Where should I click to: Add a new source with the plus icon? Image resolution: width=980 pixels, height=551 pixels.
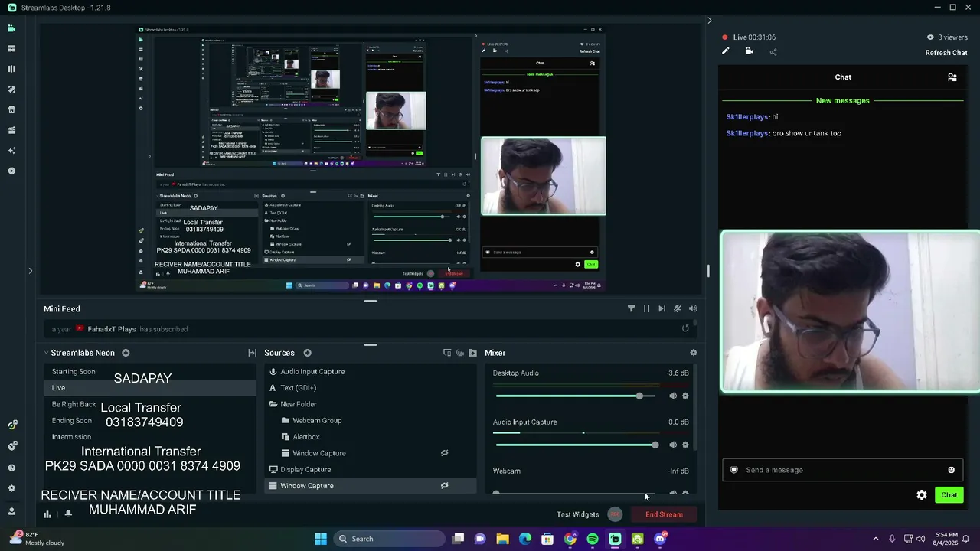(x=307, y=353)
